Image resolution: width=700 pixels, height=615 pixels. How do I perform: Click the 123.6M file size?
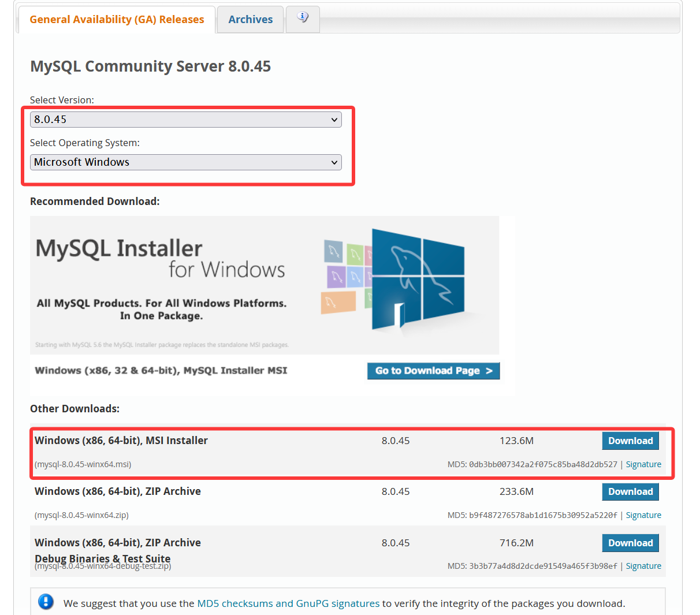coord(516,441)
